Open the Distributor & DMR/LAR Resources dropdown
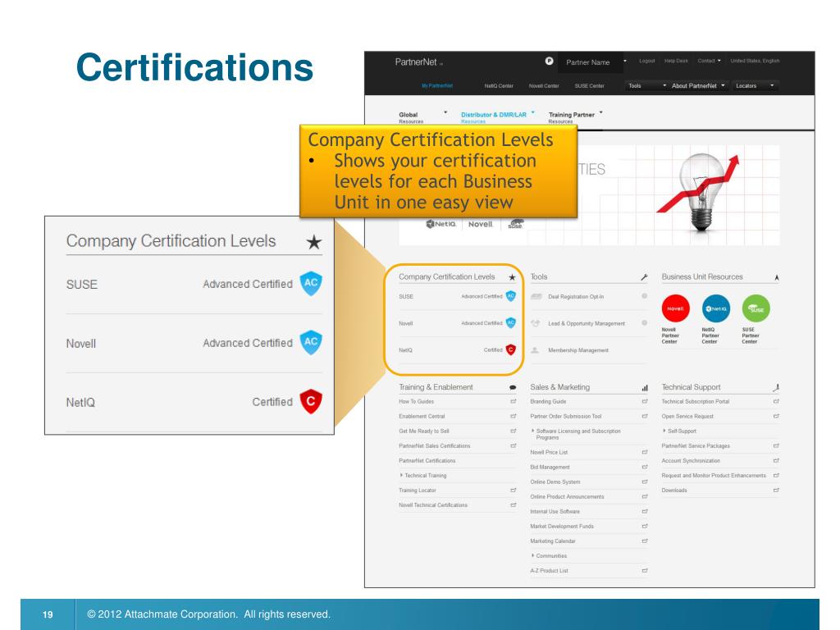Image resolution: width=840 pixels, height=630 pixels. click(x=498, y=117)
